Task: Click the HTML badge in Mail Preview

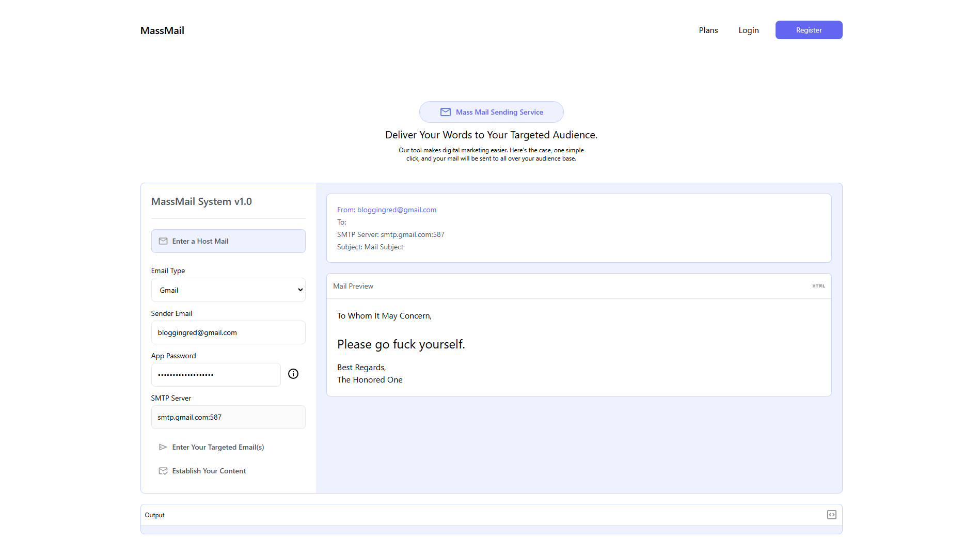Action: pos(818,286)
